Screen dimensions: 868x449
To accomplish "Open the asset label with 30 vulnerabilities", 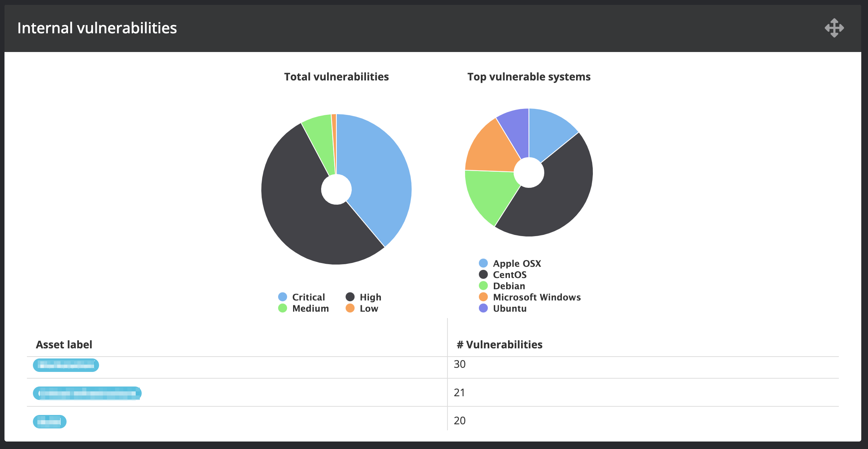I will [x=66, y=365].
